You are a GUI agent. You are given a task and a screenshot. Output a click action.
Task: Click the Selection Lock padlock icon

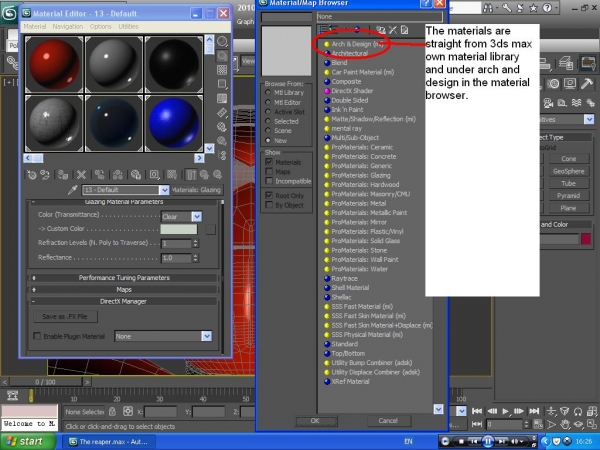[112, 411]
